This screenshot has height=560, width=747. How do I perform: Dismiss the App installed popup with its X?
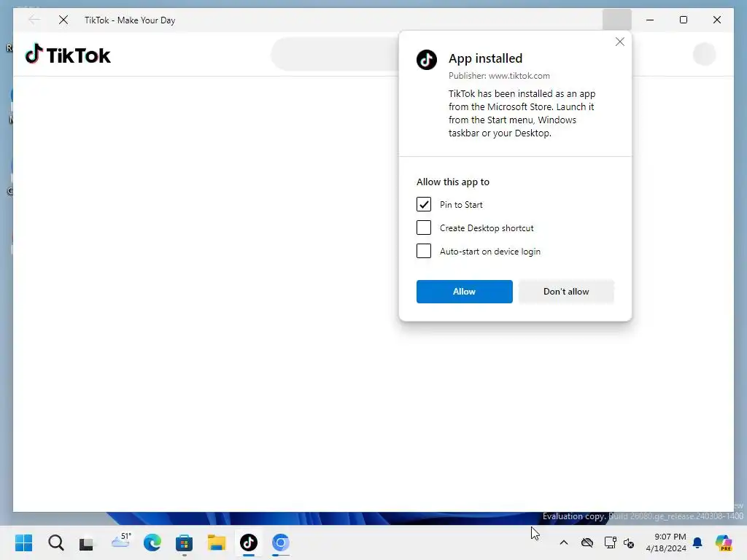tap(620, 42)
